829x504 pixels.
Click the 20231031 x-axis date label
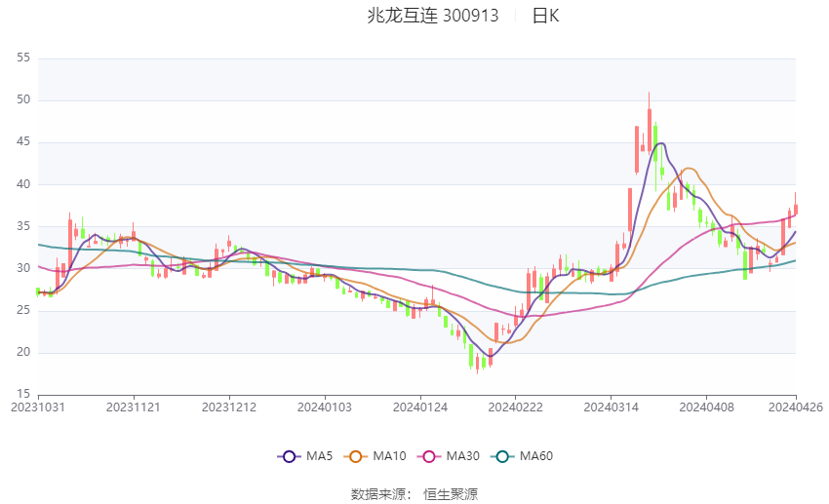(38, 407)
